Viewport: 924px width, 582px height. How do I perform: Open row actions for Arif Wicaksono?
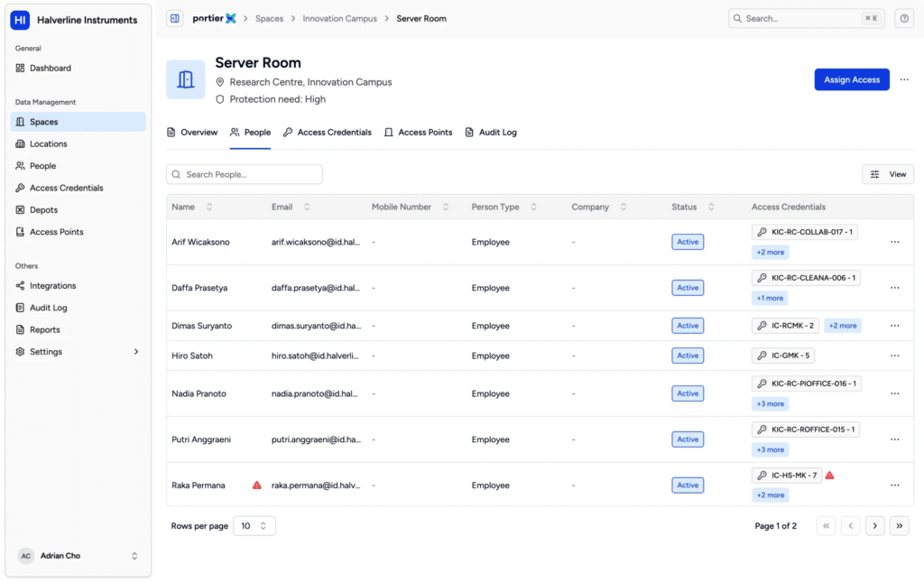pyautogui.click(x=894, y=242)
